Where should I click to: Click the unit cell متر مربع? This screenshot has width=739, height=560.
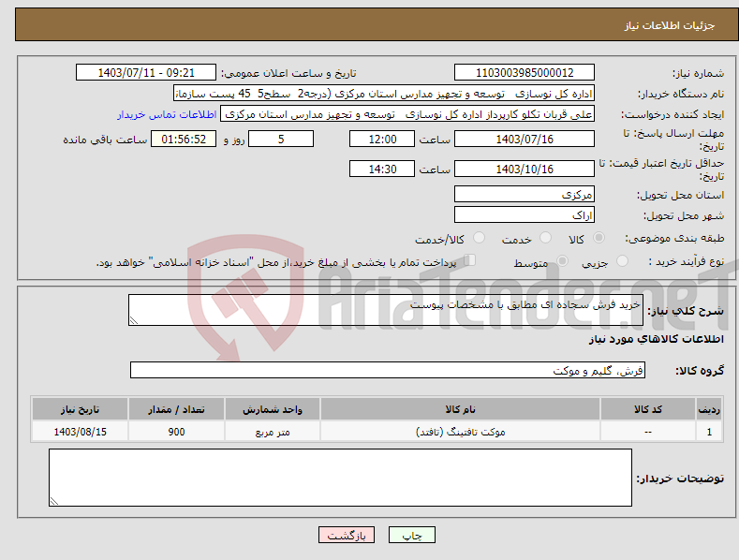(x=273, y=432)
